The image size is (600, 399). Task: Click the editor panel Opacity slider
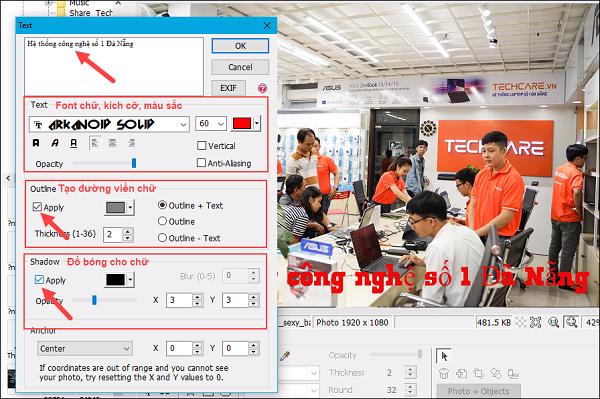[396, 355]
